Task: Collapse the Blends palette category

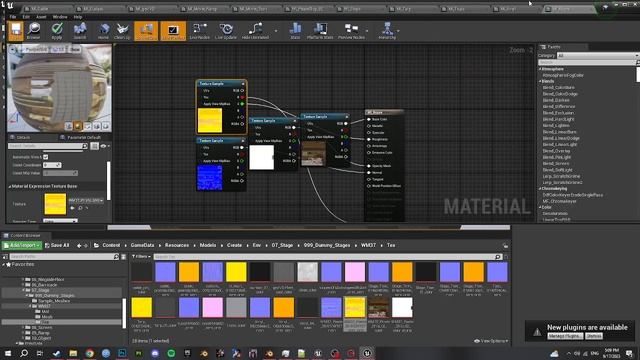Action: click(x=540, y=81)
